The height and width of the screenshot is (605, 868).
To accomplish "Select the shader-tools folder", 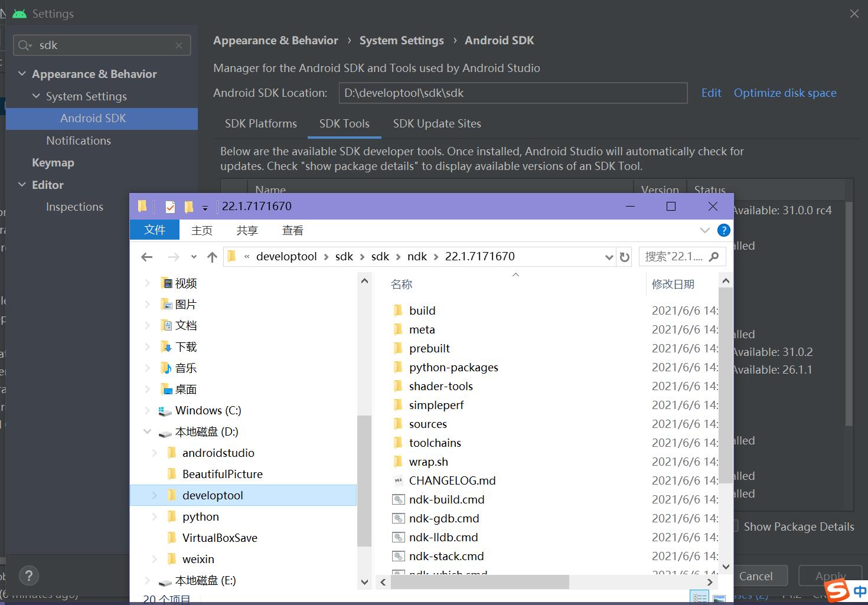I will click(x=440, y=386).
